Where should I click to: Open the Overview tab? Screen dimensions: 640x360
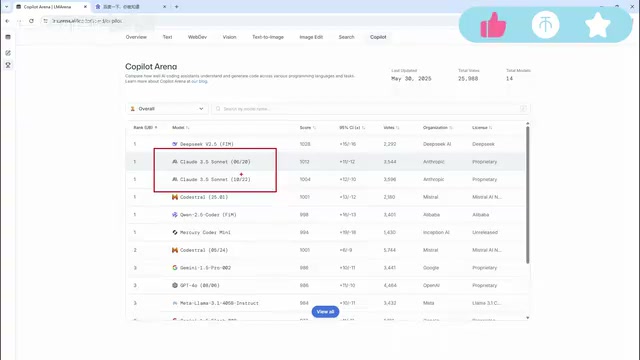(x=136, y=37)
